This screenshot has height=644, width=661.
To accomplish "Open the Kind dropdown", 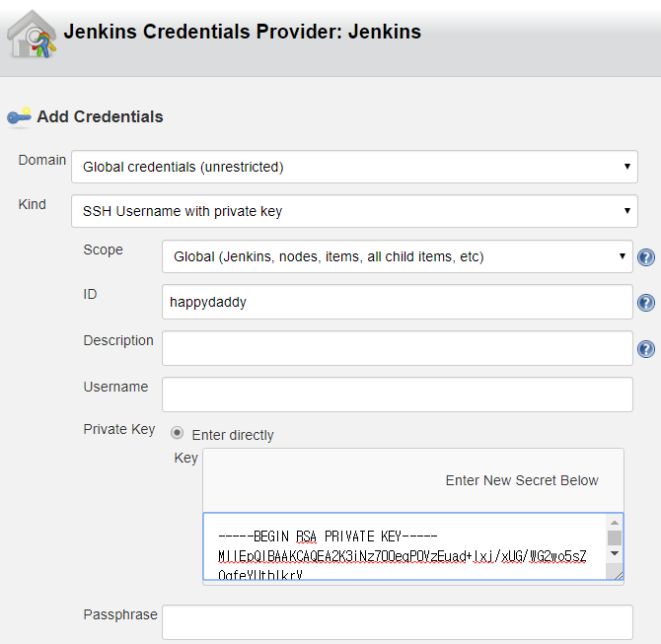I will pos(354,211).
